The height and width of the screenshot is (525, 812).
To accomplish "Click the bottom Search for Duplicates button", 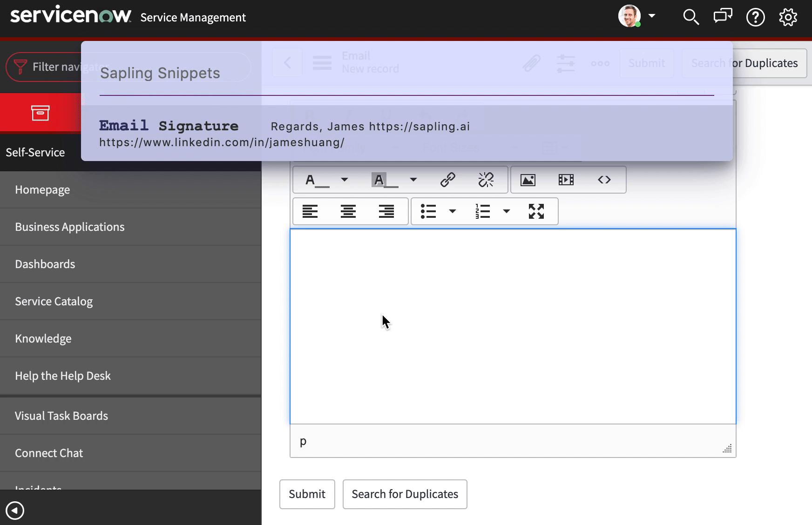I will point(405,494).
